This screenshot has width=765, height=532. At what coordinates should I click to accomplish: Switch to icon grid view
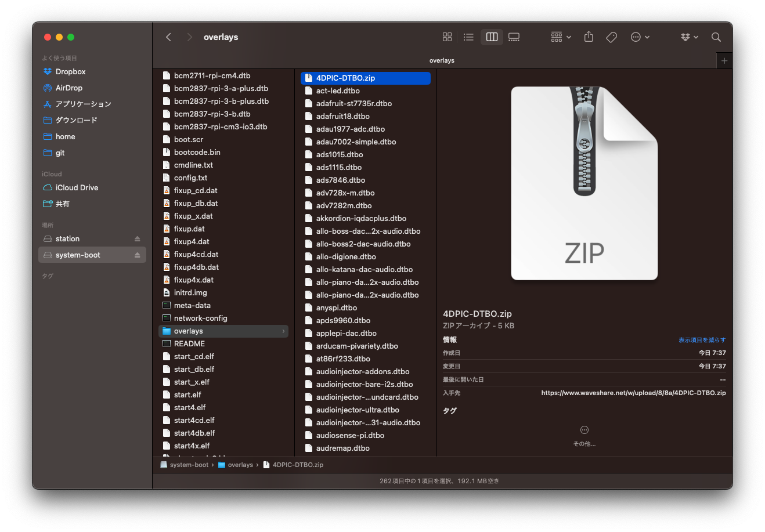tap(447, 37)
